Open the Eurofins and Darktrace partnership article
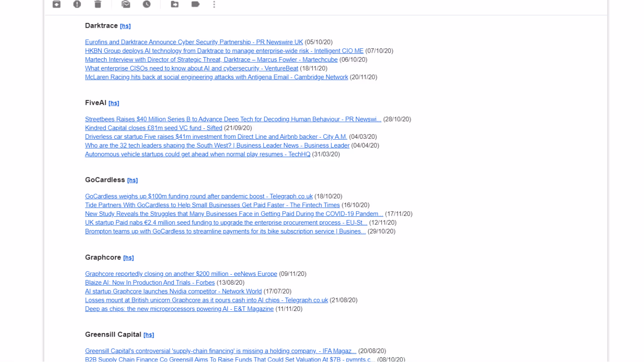This screenshot has height=362, width=644. [x=193, y=42]
